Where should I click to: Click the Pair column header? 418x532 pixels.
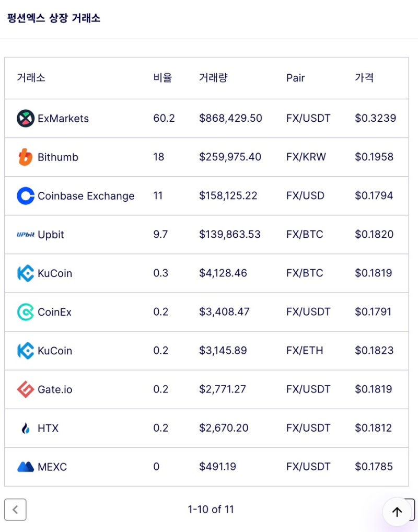pyautogui.click(x=295, y=78)
